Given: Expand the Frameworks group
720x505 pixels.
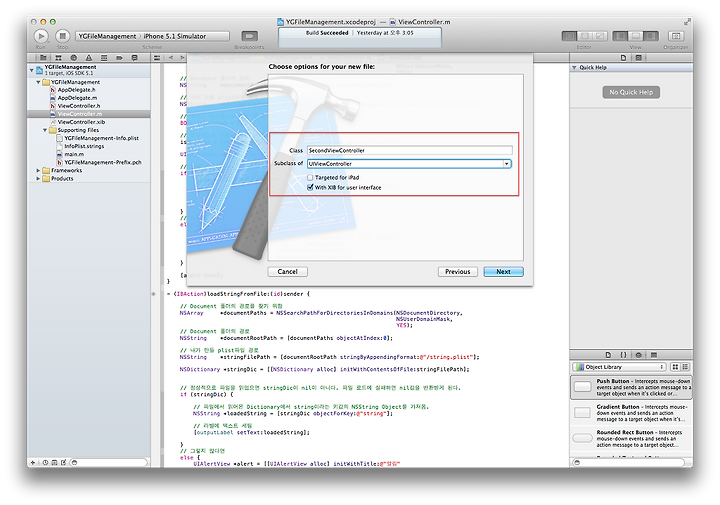Looking at the screenshot, I should pyautogui.click(x=39, y=170).
